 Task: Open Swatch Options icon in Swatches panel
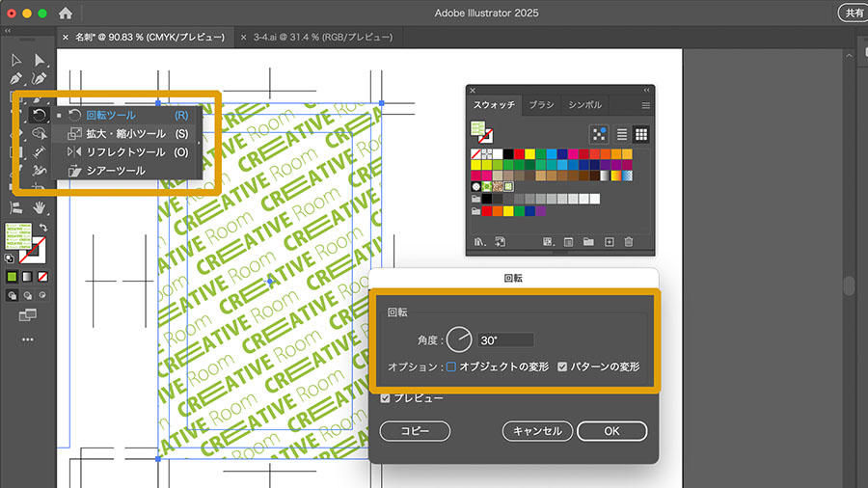[568, 242]
